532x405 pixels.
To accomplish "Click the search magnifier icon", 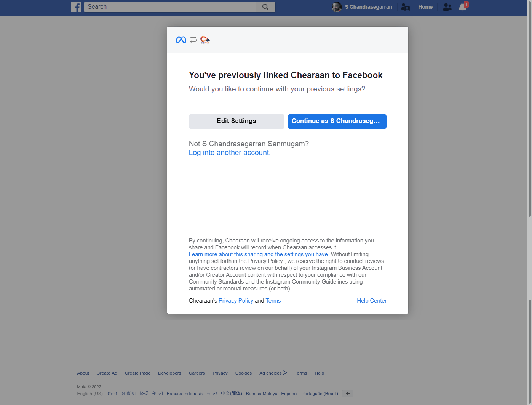I will coord(265,7).
